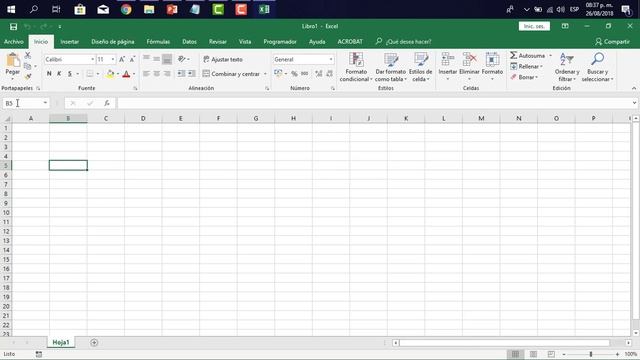
Task: Open Formato condicional menu
Action: (356, 67)
